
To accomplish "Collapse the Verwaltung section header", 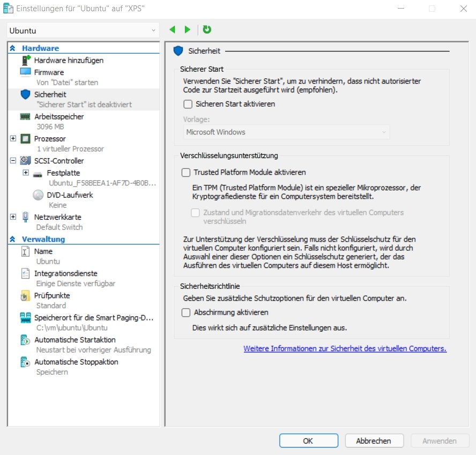I will click(x=13, y=239).
